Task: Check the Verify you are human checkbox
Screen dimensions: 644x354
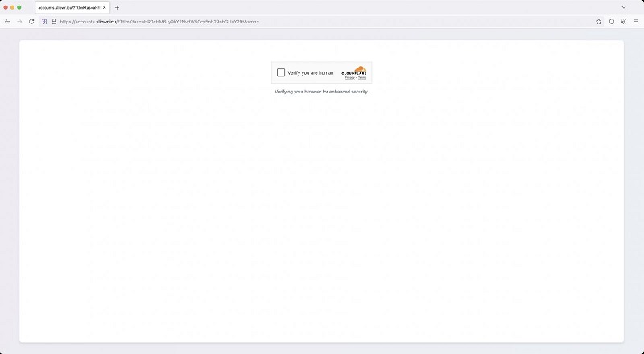Action: [281, 72]
